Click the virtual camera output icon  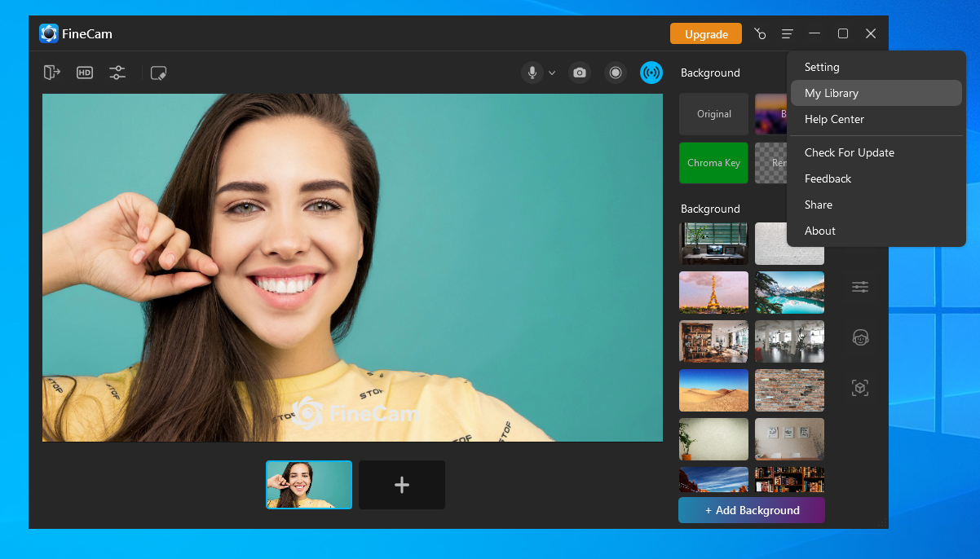(x=51, y=73)
